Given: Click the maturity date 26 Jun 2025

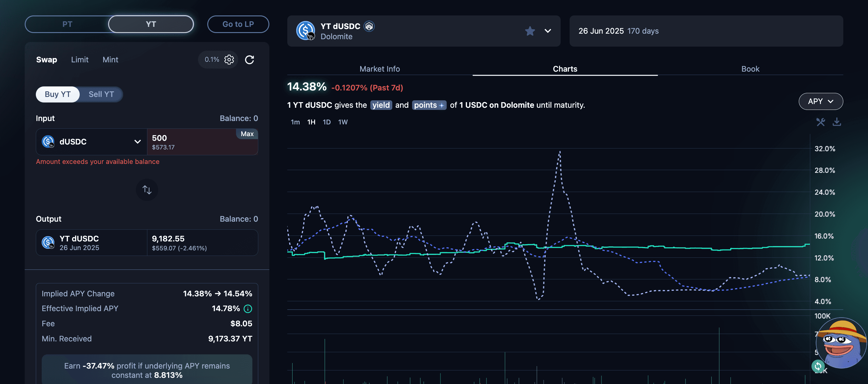Looking at the screenshot, I should click(601, 31).
